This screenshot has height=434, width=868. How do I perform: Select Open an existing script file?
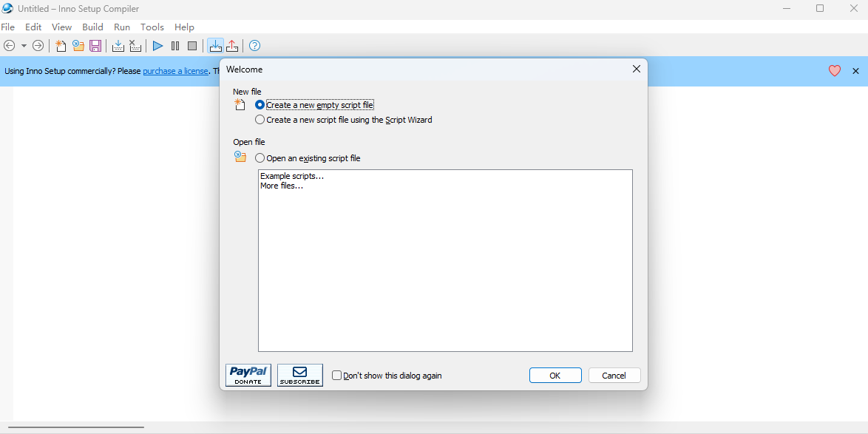click(260, 157)
